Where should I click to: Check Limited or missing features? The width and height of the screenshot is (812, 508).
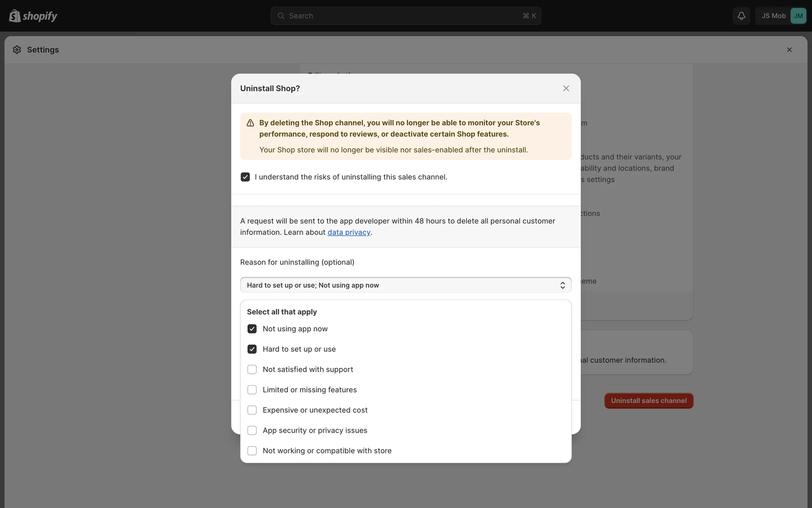[x=252, y=390]
